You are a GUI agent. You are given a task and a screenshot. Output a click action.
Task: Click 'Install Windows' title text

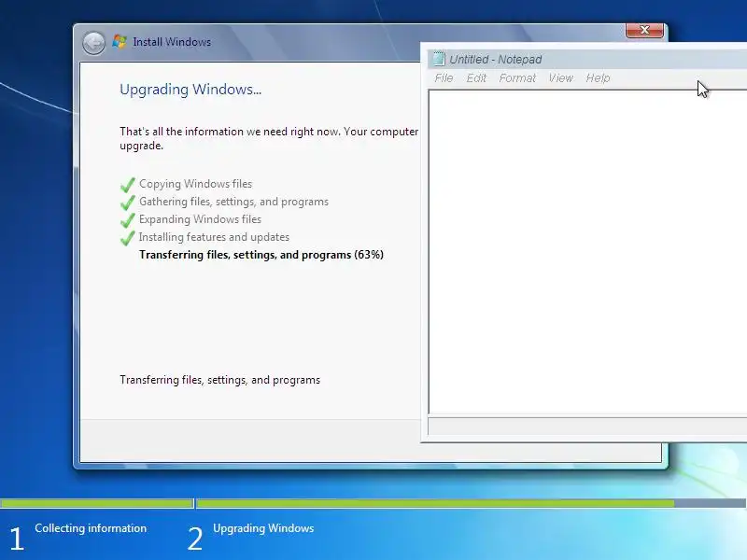[x=172, y=42]
